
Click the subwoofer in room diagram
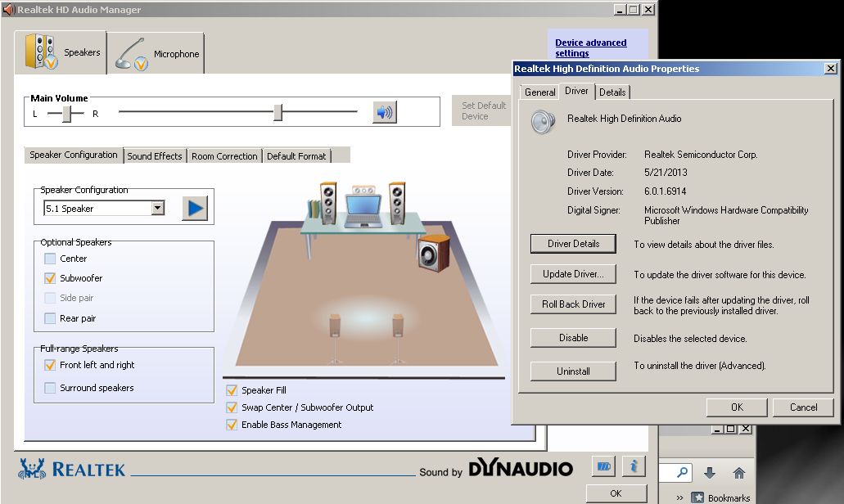[433, 253]
